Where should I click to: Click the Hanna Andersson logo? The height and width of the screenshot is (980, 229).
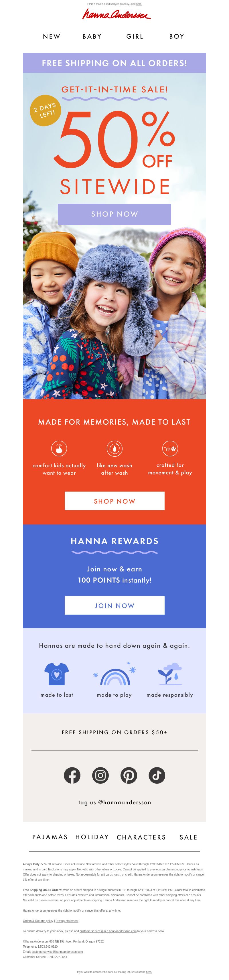pos(117,14)
